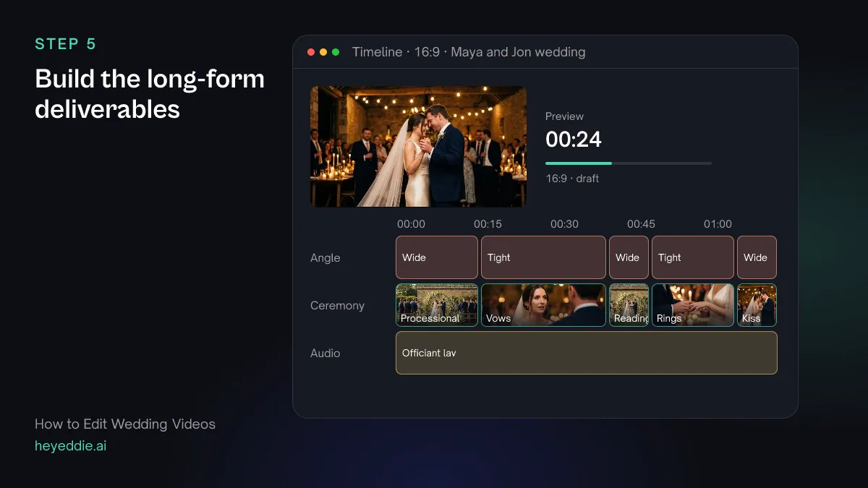Click the 00:00 timeline marker
868x488 pixels.
point(411,224)
